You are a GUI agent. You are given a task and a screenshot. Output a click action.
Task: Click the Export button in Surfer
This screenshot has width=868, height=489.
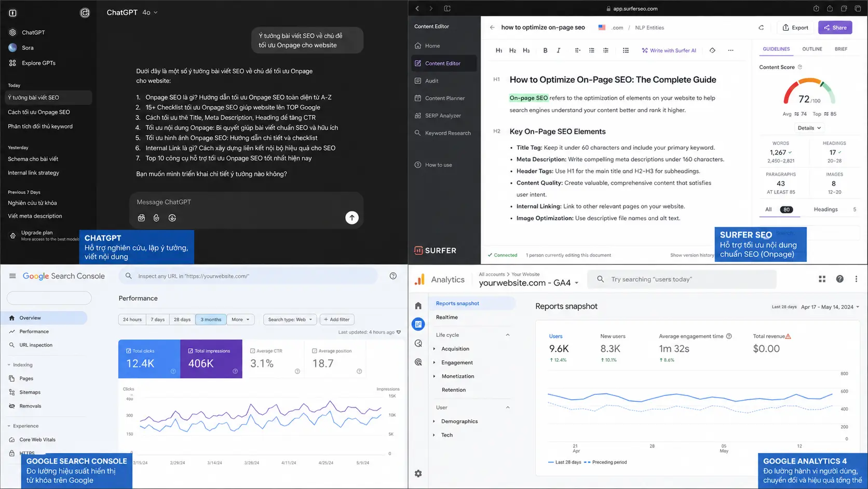795,28
